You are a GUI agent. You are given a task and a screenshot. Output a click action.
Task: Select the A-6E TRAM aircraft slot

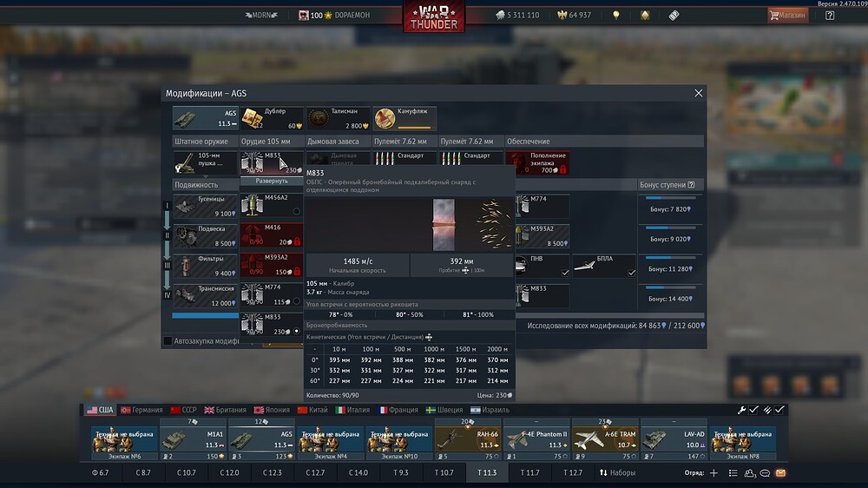604,439
